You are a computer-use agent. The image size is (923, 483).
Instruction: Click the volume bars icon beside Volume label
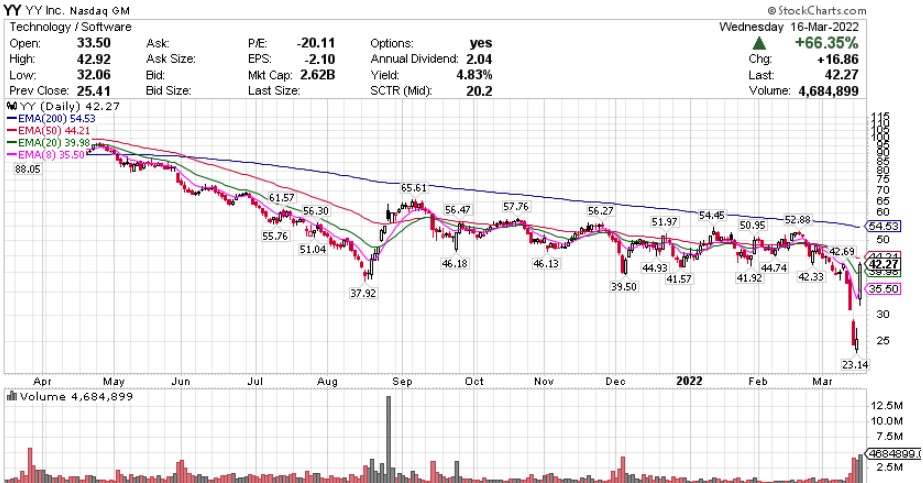pyautogui.click(x=12, y=397)
